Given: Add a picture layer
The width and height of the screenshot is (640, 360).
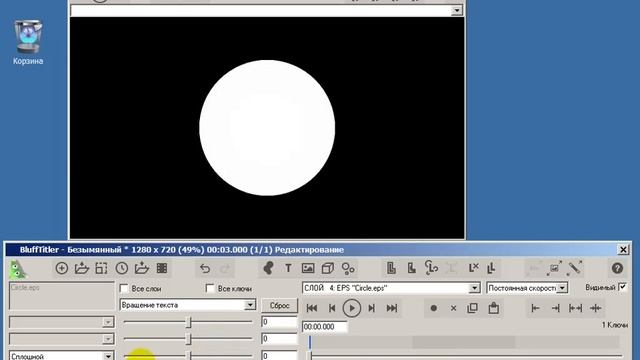Looking at the screenshot, I should pyautogui.click(x=308, y=268).
